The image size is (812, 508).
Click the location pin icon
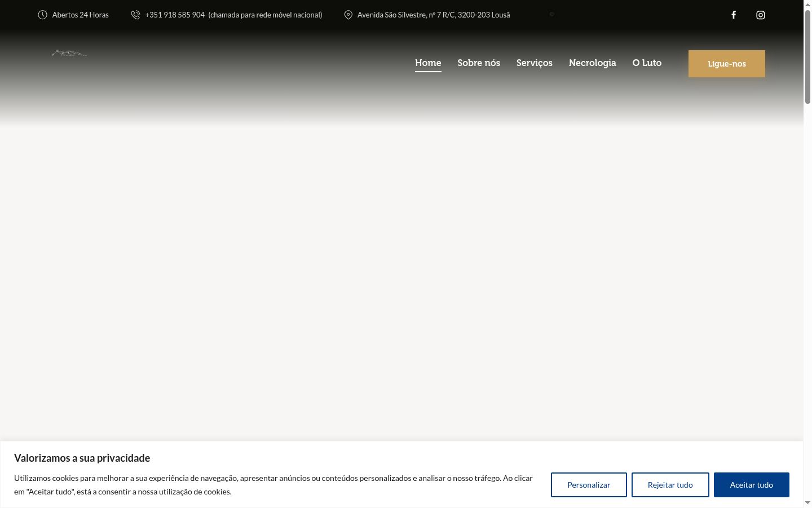(x=348, y=15)
